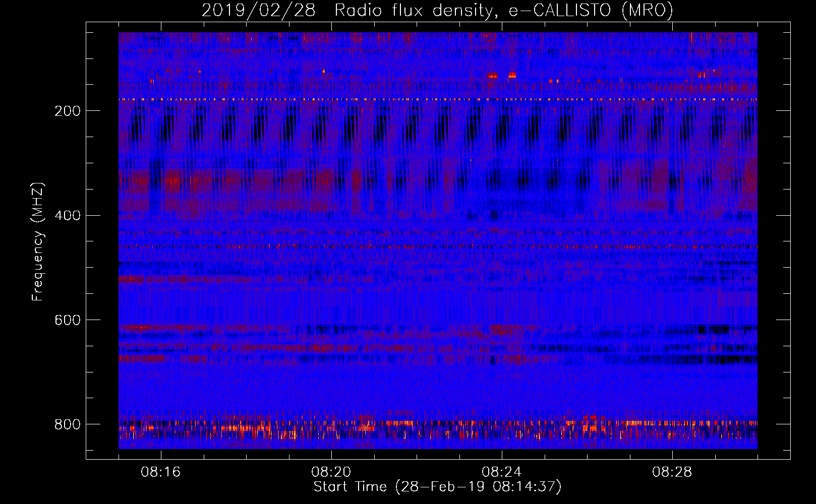Image resolution: width=816 pixels, height=504 pixels.
Task: Click the 'Start Time (28-Feb-19 08:14:37)' axis label
Action: (437, 487)
